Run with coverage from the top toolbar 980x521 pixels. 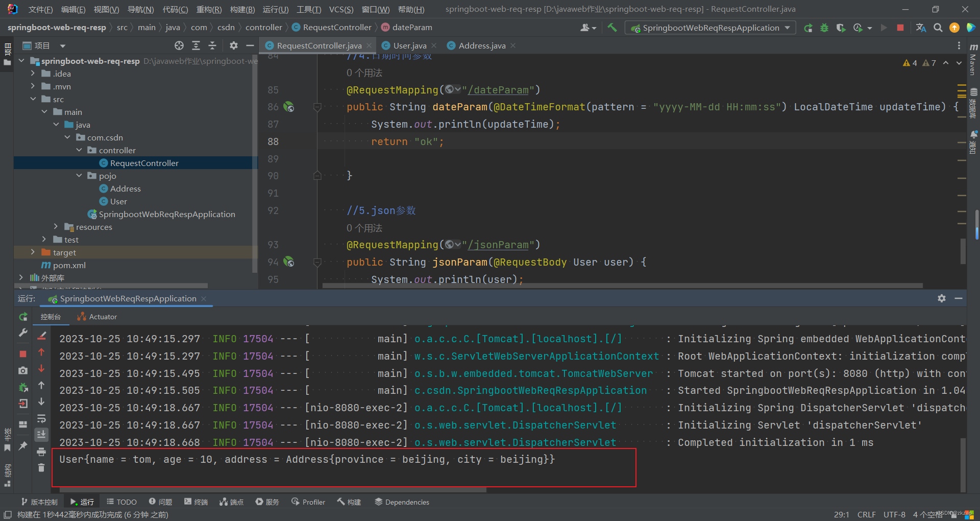pyautogui.click(x=841, y=28)
